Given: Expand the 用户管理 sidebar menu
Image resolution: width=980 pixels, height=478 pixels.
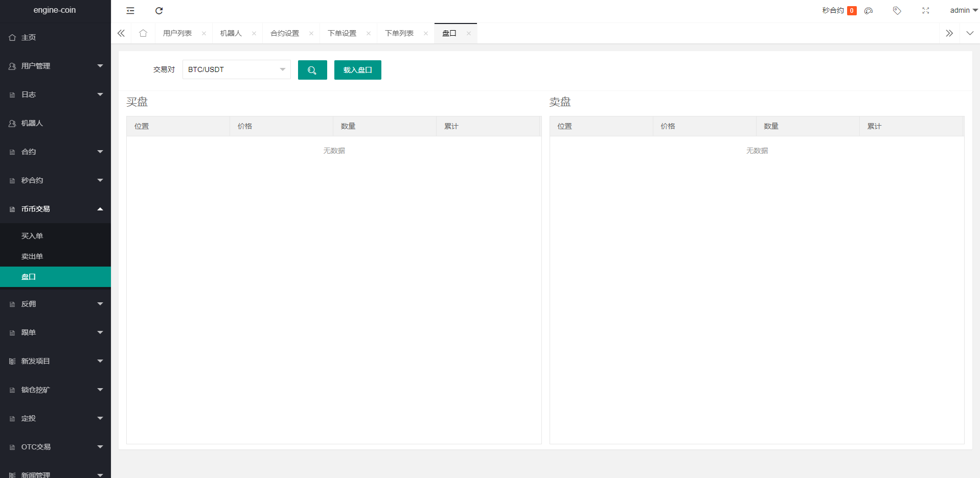Looking at the screenshot, I should pos(55,66).
